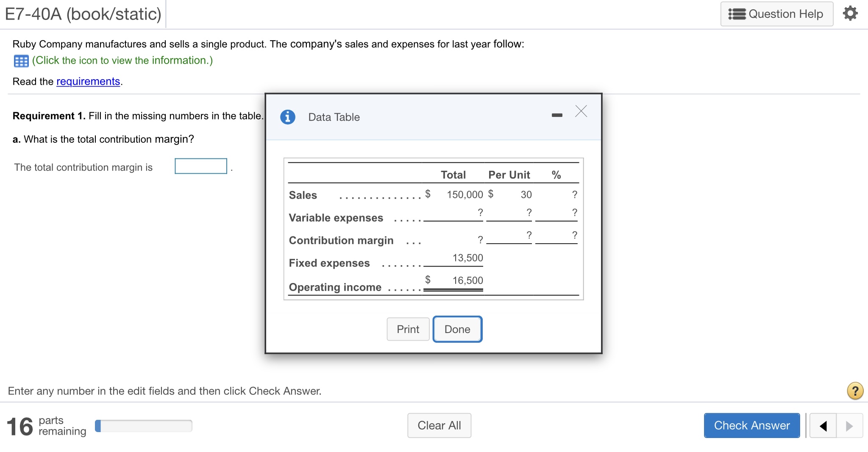868x452 pixels.
Task: Click the Check Answer button
Action: click(x=751, y=425)
